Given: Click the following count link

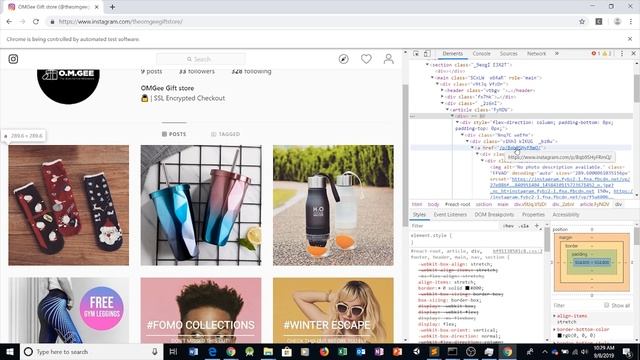Looking at the screenshot, I should (251, 71).
